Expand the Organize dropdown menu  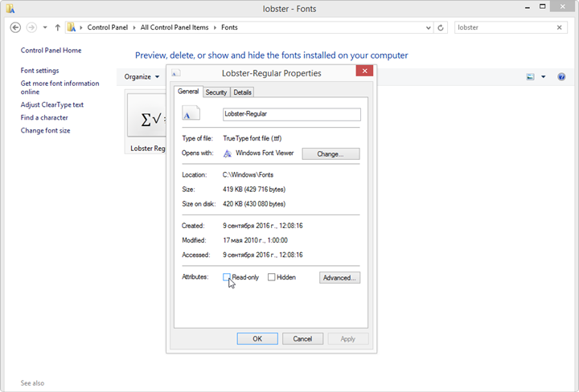141,77
